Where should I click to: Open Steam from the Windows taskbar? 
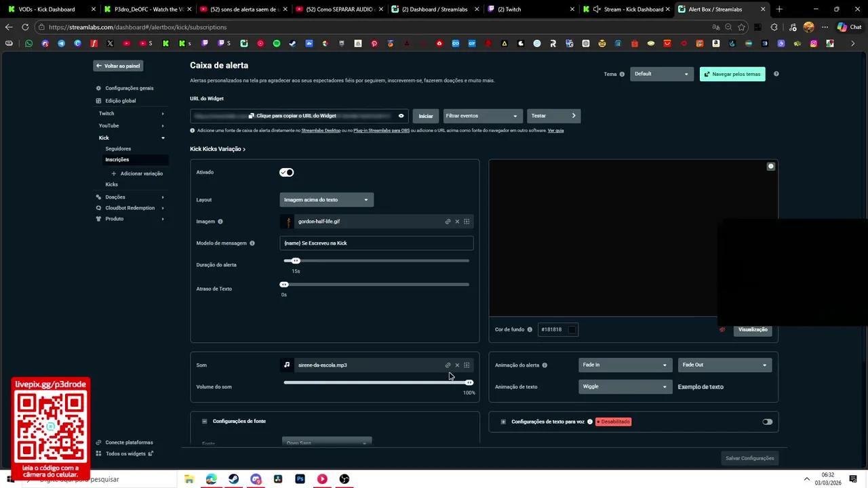[233, 479]
